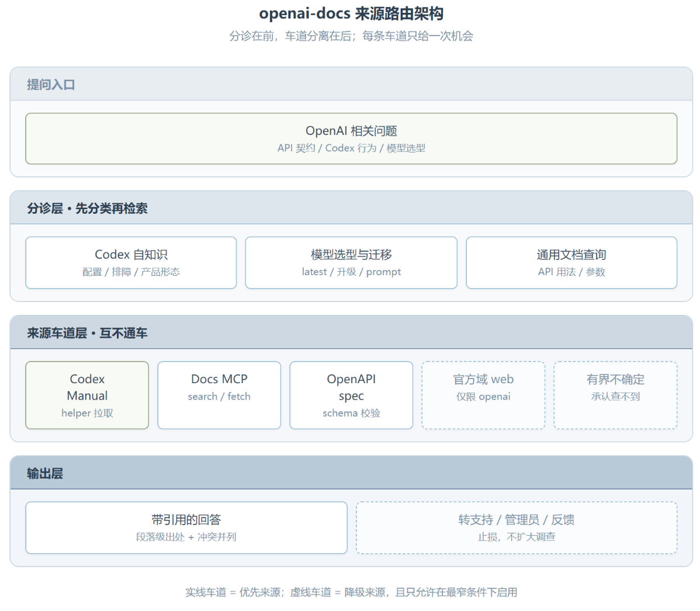Click '仅限 openai' caption
The height and width of the screenshot is (611, 700).
pyautogui.click(x=483, y=396)
